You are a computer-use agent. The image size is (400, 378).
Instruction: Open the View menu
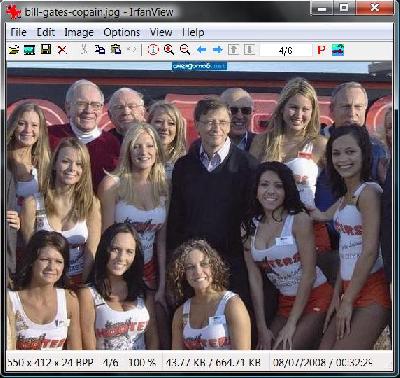pos(161,32)
